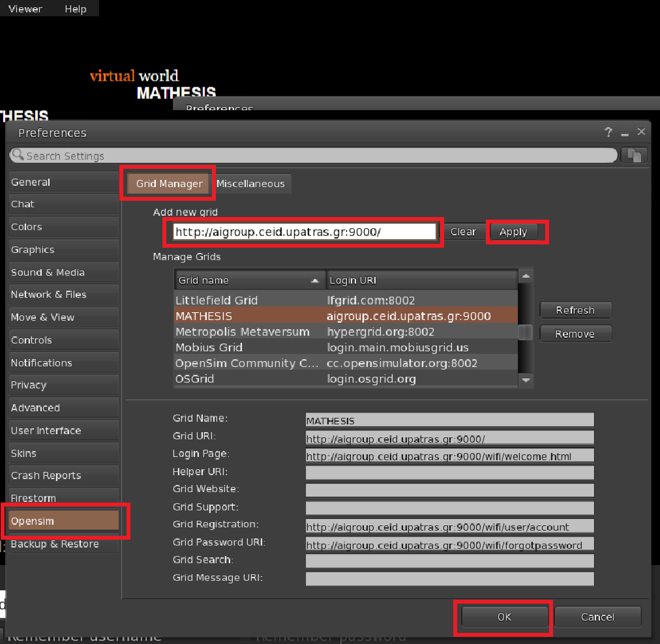Refresh the selected grid info
Image resolution: width=660 pixels, height=644 pixels.
(x=575, y=310)
